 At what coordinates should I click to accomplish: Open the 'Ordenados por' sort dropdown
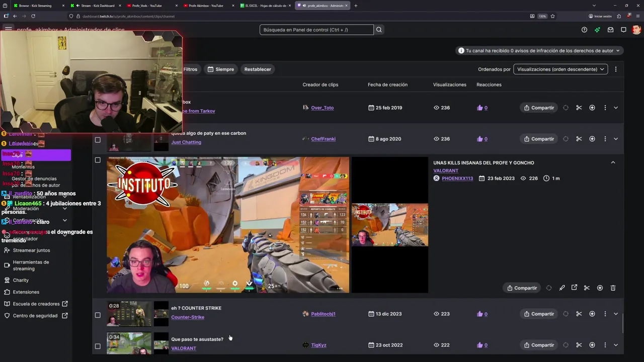(560, 69)
